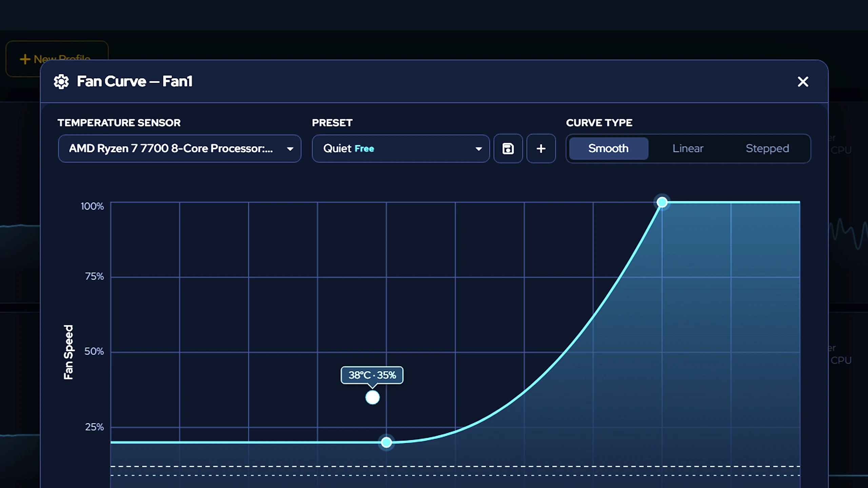Click the New Profile button
Screen dimensions: 868x488
tap(57, 59)
